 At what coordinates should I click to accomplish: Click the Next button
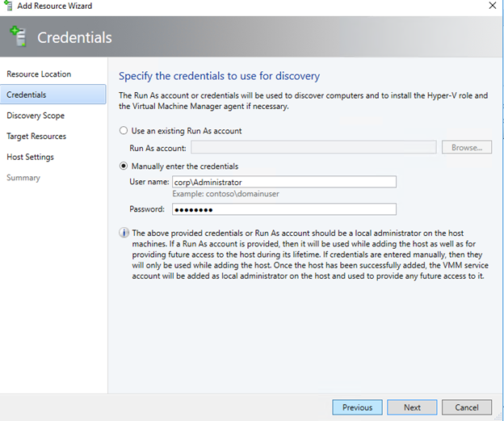click(x=412, y=407)
